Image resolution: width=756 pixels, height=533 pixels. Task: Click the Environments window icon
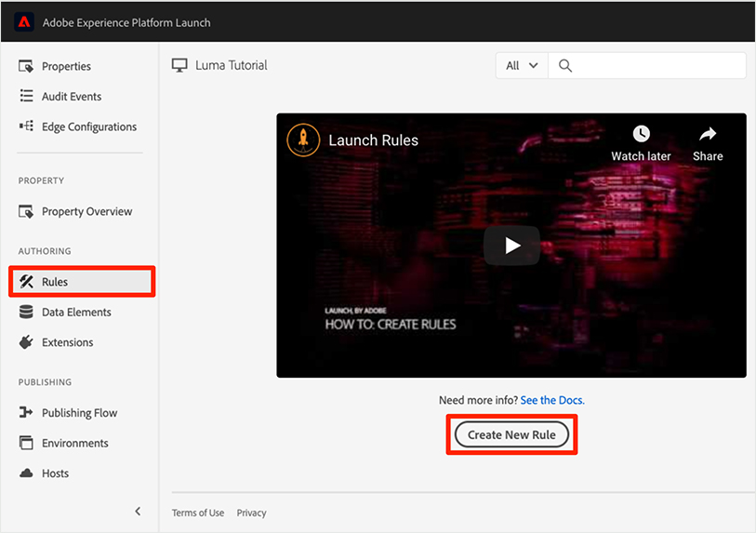[x=26, y=443]
